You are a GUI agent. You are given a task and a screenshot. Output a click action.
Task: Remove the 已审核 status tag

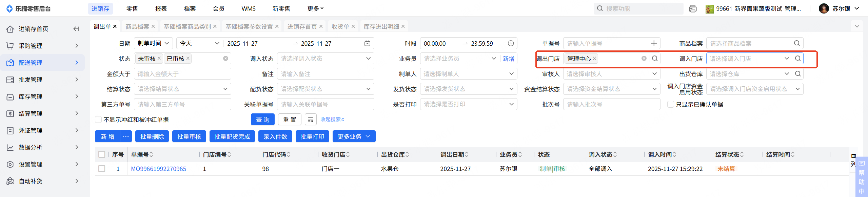[188, 59]
